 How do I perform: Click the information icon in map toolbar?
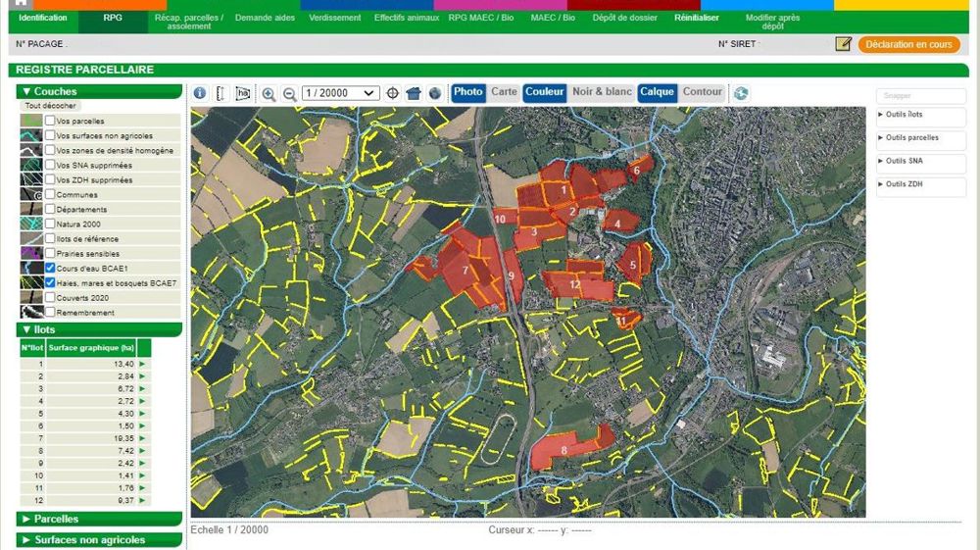point(200,93)
